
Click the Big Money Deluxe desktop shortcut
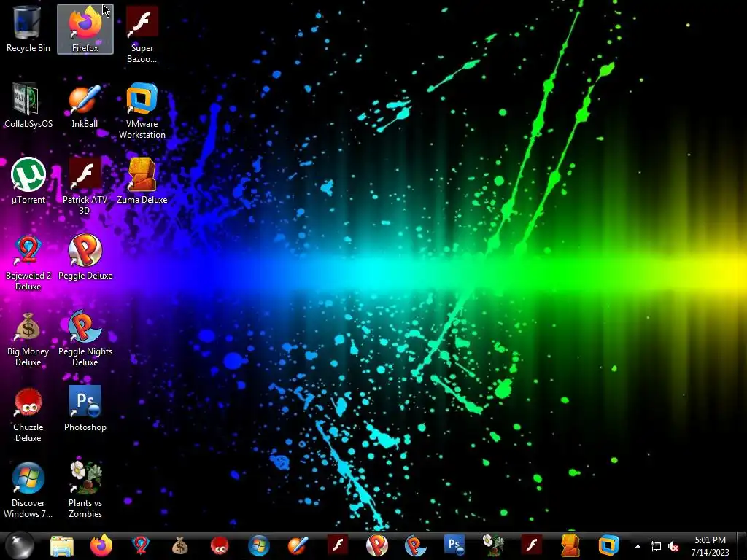[x=28, y=338]
